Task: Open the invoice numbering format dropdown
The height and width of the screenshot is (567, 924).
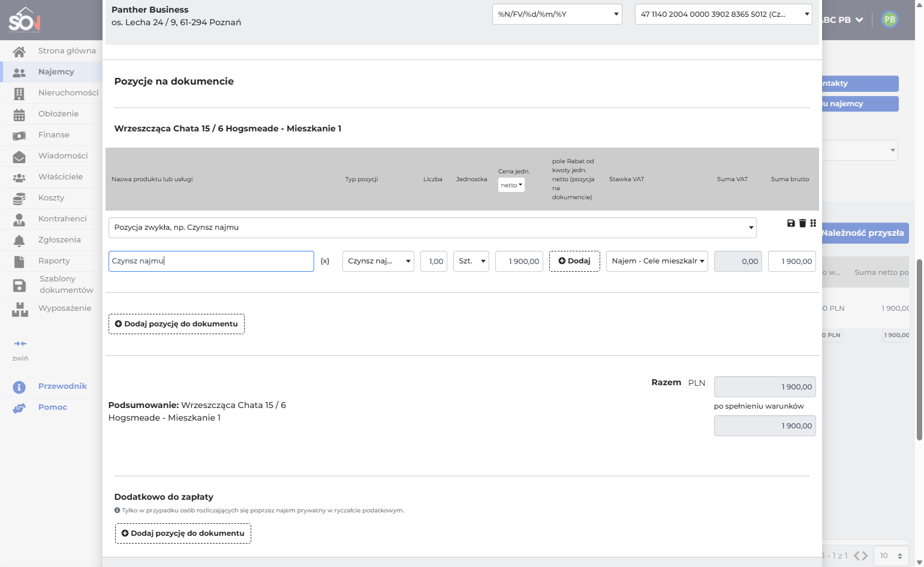Action: coord(557,14)
